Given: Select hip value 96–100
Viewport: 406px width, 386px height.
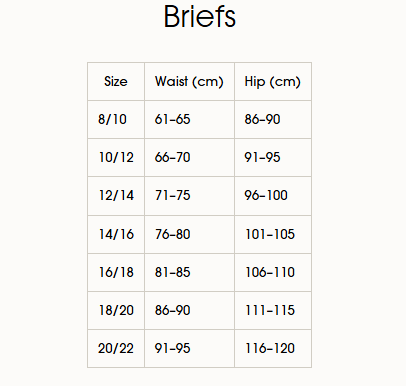Looking at the screenshot, I should point(266,195).
